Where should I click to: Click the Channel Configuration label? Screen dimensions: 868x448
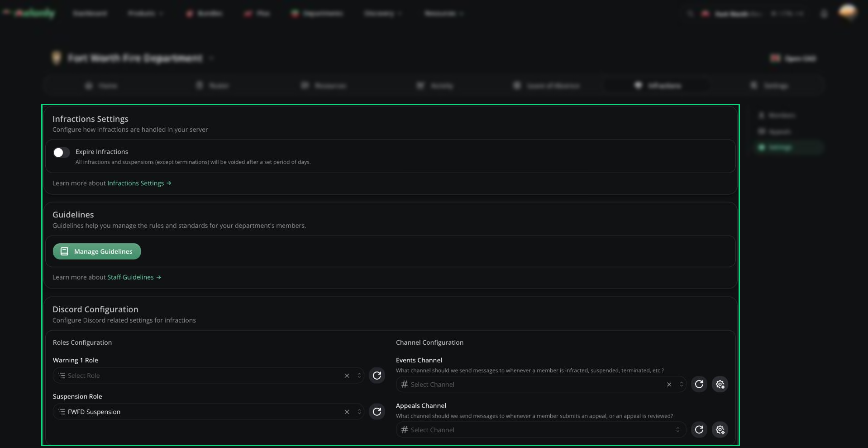tap(429, 342)
